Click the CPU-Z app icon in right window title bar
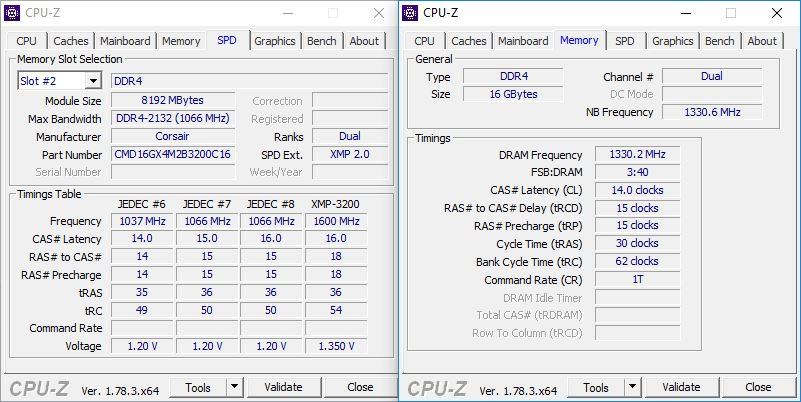Viewport: 801px width, 402px height. [x=410, y=13]
